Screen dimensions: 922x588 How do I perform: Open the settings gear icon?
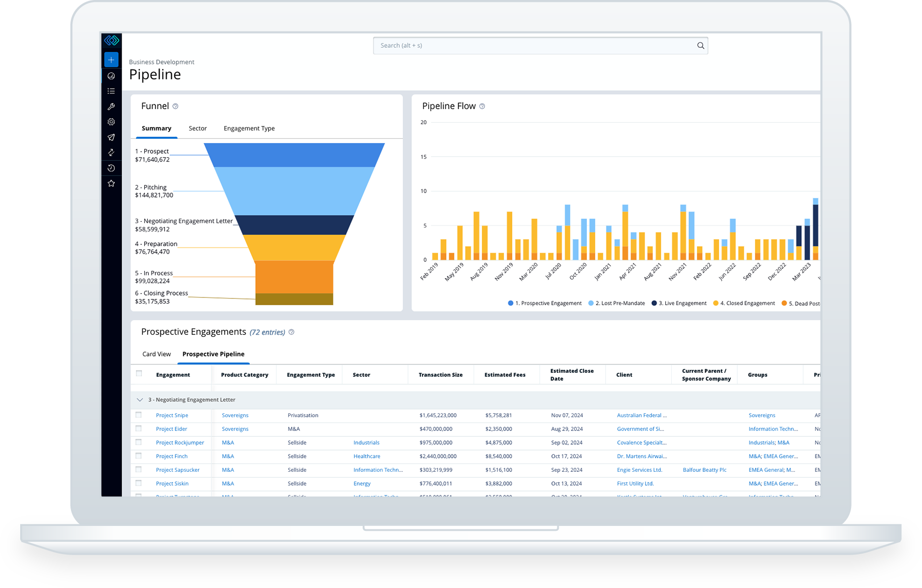(x=111, y=122)
